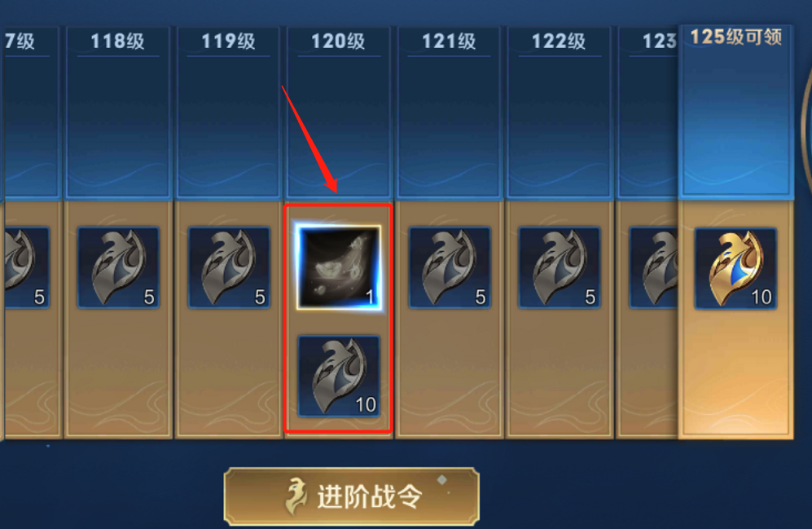Open the 118级 level header
The width and height of the screenshot is (812, 529).
coord(117,41)
